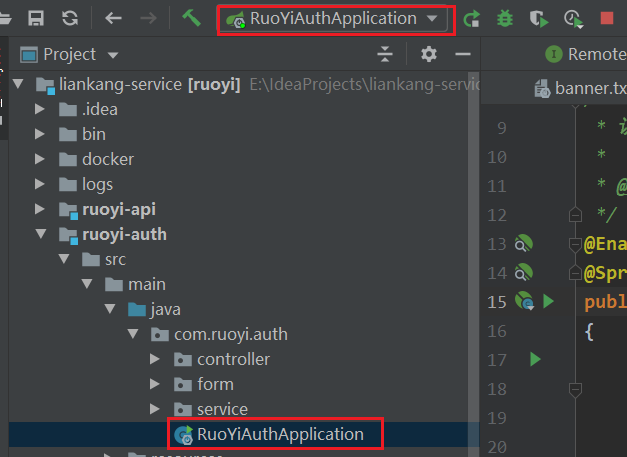Click Spring bean gutter icon on line 13
Image resolution: width=627 pixels, height=457 pixels.
pyautogui.click(x=523, y=243)
